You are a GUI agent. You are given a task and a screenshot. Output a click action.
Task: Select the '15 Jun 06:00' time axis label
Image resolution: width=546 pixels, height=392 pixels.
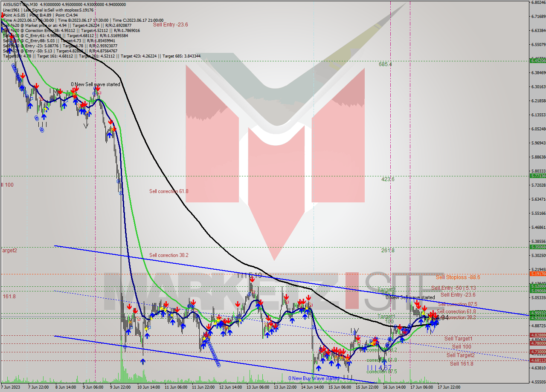(340, 387)
